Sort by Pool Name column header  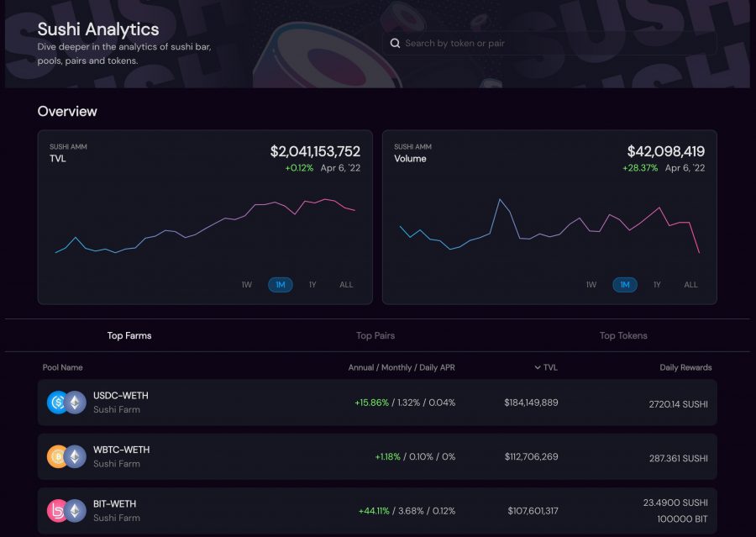tap(63, 367)
